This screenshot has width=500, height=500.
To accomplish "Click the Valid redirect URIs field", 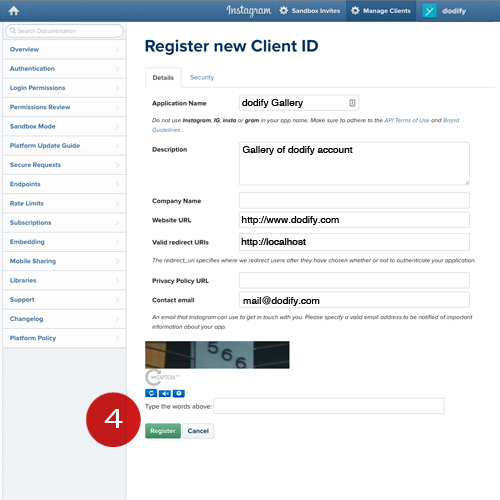I will pos(354,242).
